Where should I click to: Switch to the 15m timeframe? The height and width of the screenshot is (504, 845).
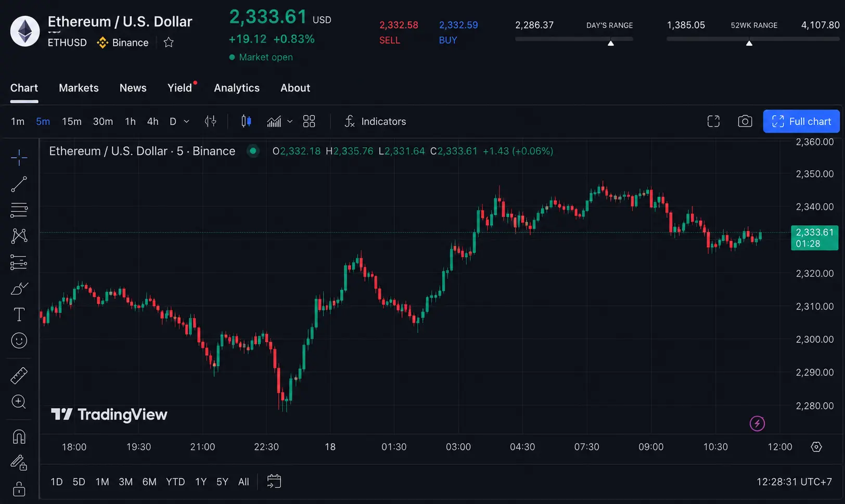tap(72, 121)
